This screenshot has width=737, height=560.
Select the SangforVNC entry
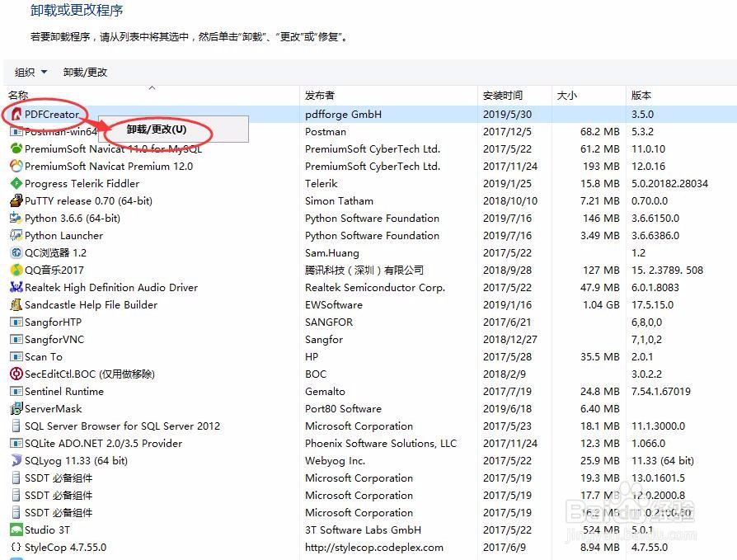pyautogui.click(x=54, y=340)
